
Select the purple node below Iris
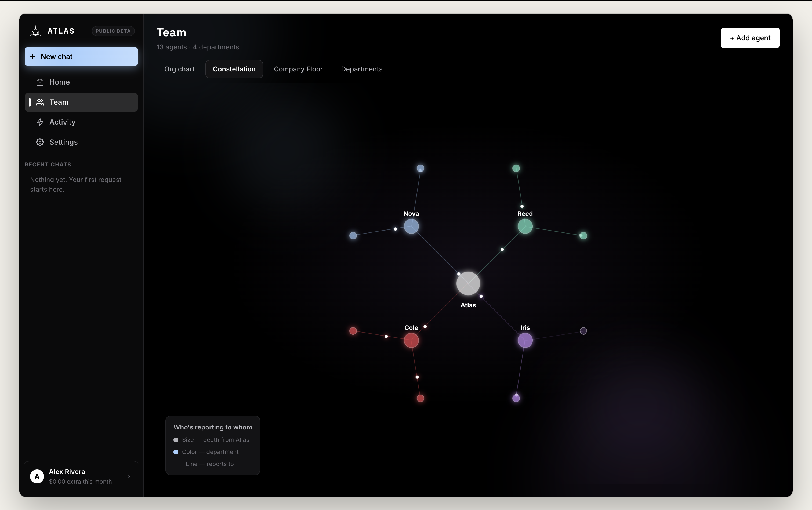pos(516,398)
